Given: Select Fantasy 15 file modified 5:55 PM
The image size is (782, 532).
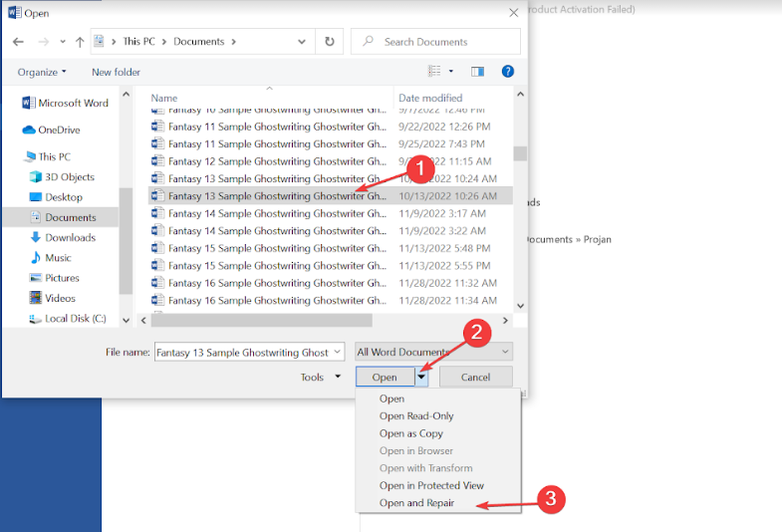Looking at the screenshot, I should coord(330,266).
